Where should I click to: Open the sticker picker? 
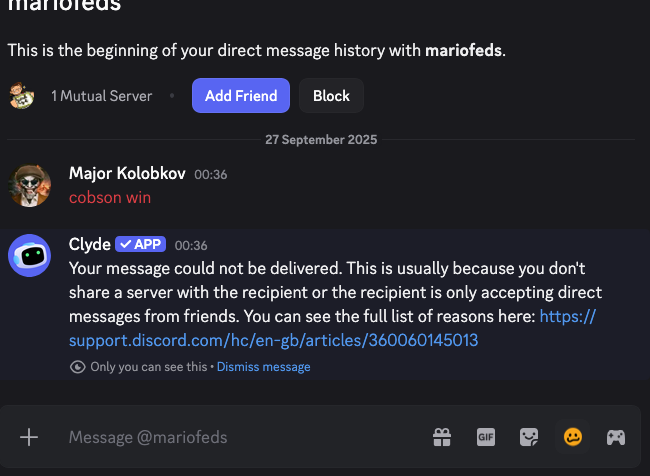click(529, 437)
